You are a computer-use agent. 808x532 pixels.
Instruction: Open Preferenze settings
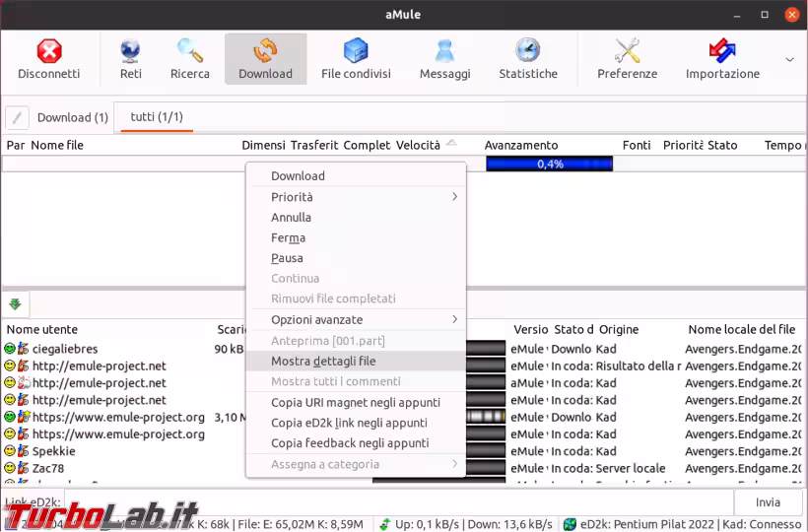(x=627, y=59)
